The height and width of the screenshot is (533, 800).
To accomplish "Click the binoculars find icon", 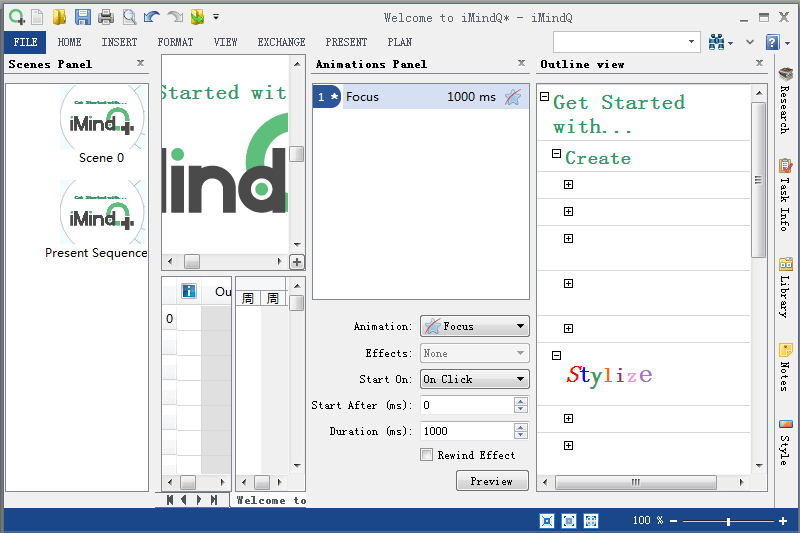I will [717, 42].
